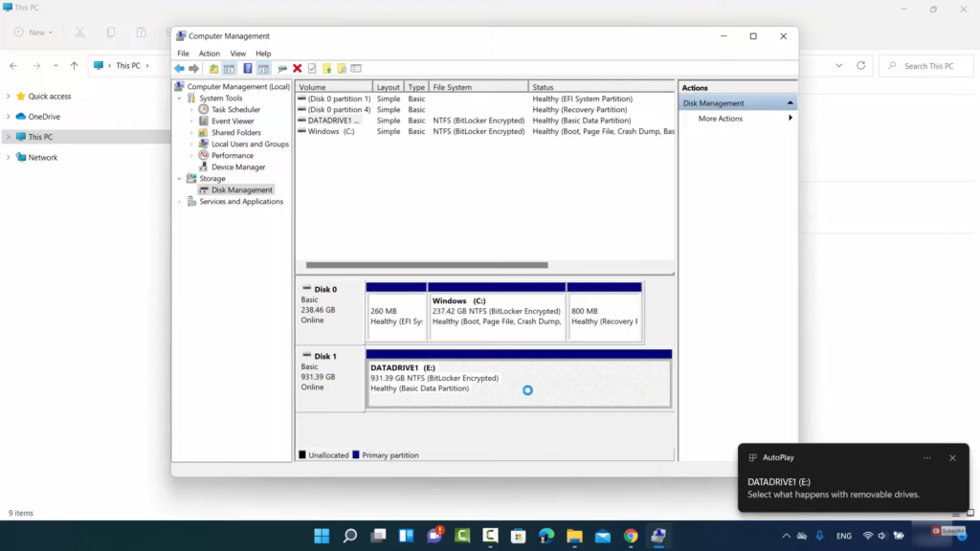Click the red X delete icon in toolbar

tap(298, 69)
